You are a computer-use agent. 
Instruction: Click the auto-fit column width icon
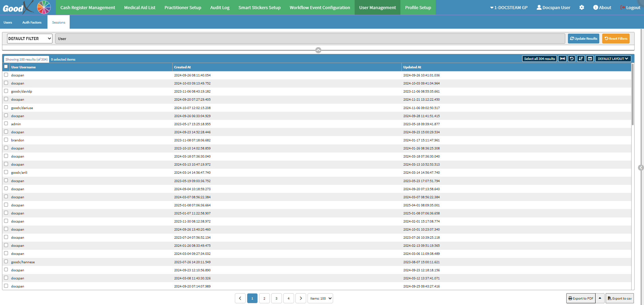click(x=562, y=59)
